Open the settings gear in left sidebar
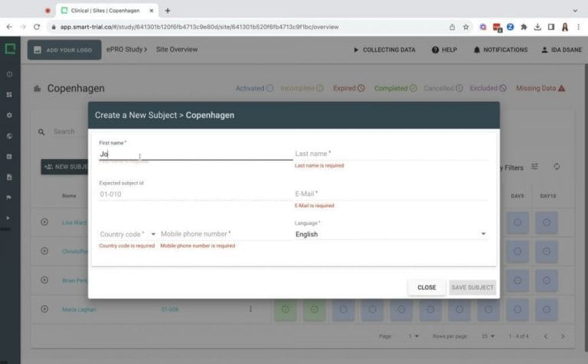The image size is (588, 364). [9, 115]
